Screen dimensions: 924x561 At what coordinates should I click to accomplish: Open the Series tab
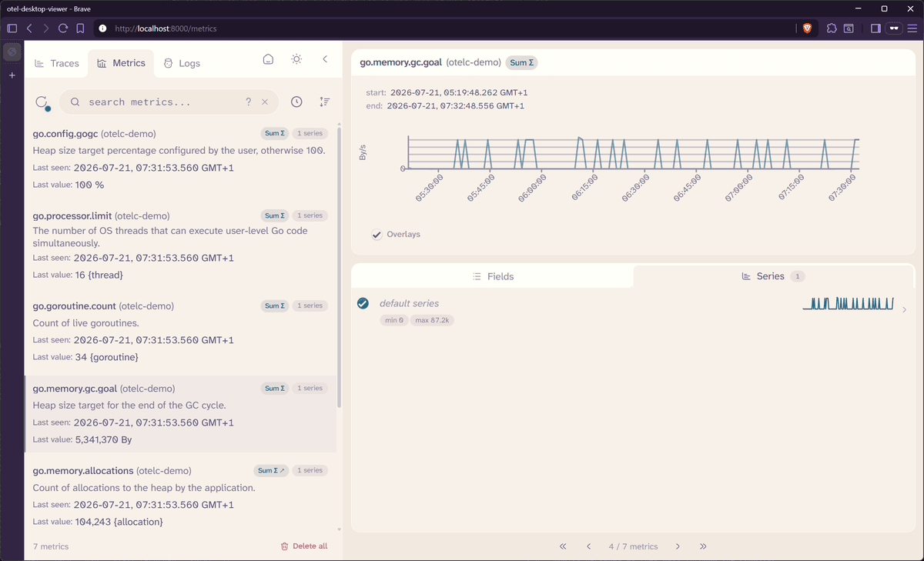click(773, 276)
